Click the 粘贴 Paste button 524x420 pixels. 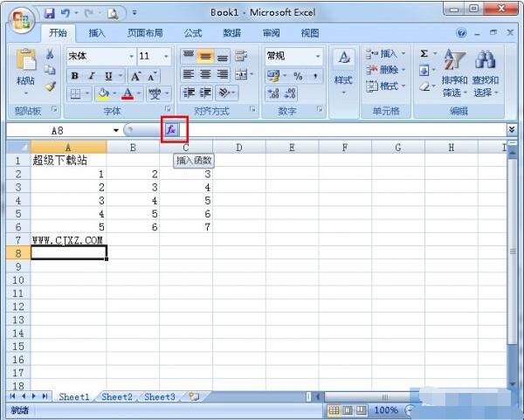[25, 71]
